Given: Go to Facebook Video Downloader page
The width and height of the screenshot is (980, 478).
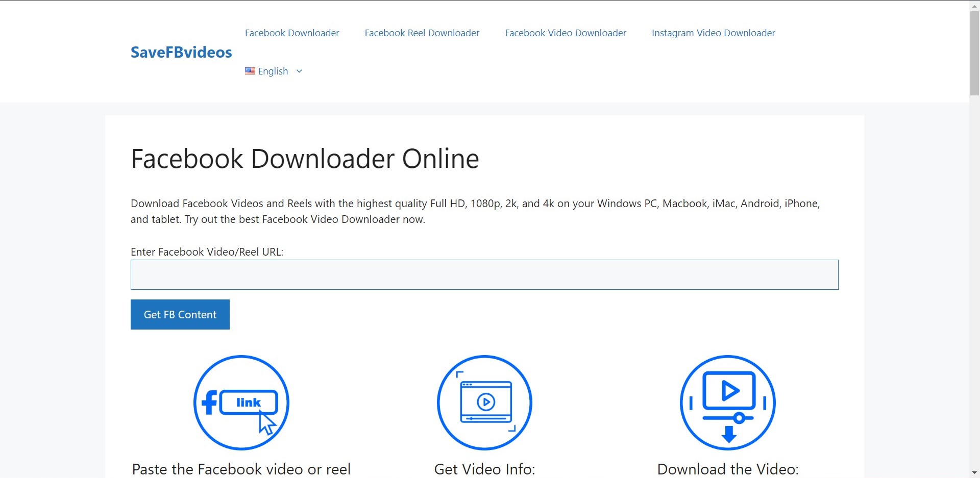Looking at the screenshot, I should click(x=566, y=33).
